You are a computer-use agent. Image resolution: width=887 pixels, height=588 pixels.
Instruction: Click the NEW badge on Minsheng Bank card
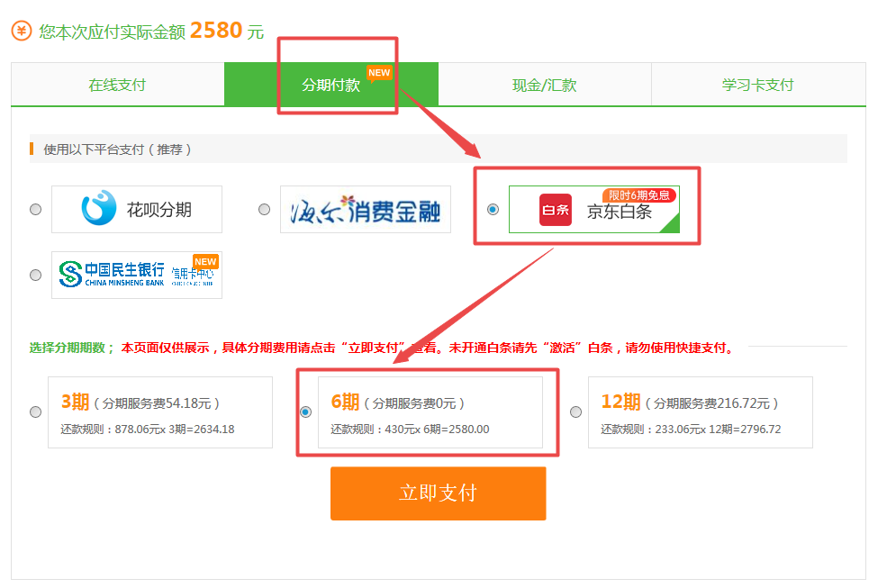(205, 262)
